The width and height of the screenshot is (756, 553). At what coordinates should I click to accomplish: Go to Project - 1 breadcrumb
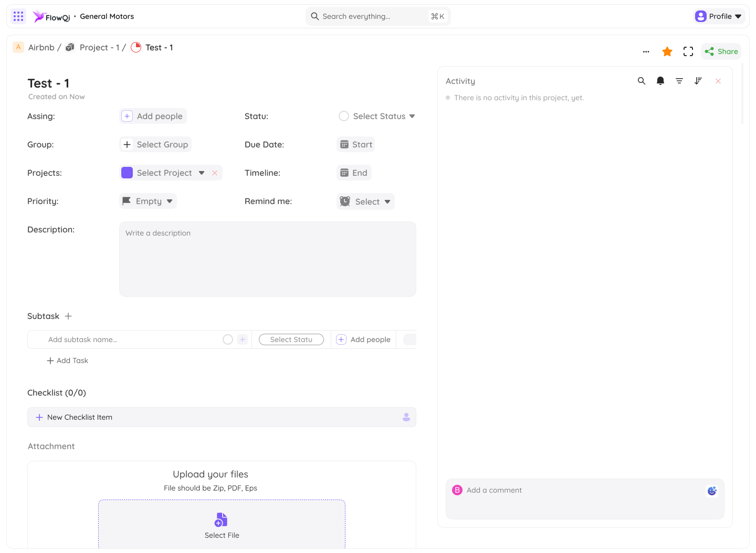coord(99,47)
